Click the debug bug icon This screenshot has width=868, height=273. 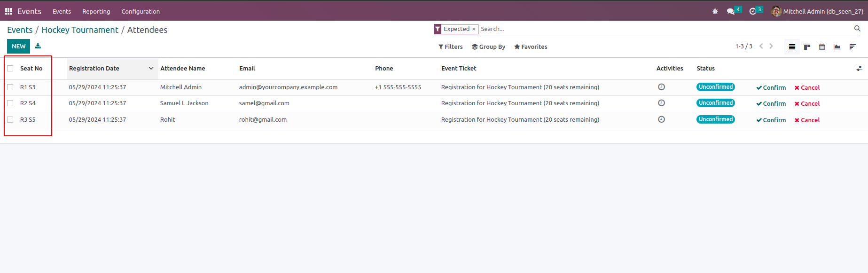click(x=715, y=11)
